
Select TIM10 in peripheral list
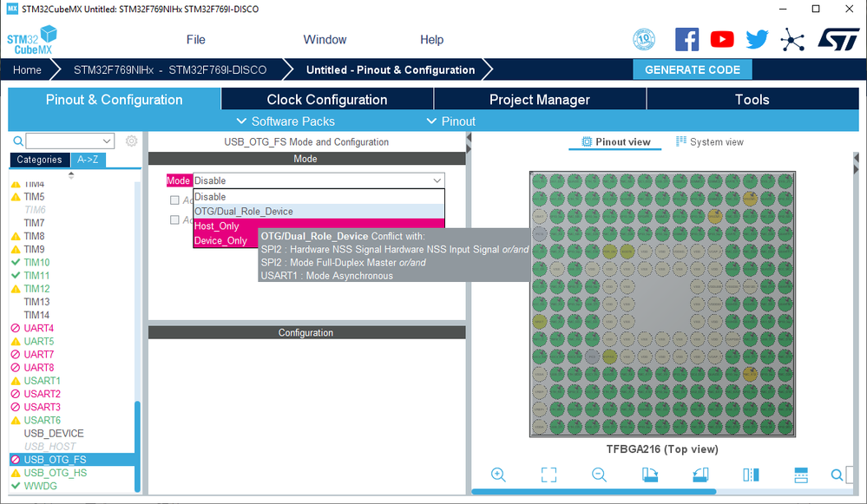[x=36, y=263]
